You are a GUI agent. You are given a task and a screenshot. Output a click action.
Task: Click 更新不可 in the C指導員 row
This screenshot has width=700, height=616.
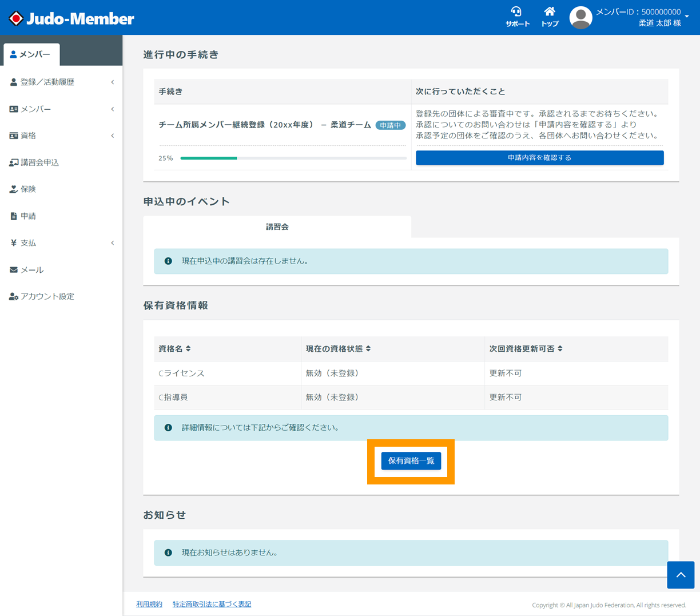pyautogui.click(x=506, y=398)
